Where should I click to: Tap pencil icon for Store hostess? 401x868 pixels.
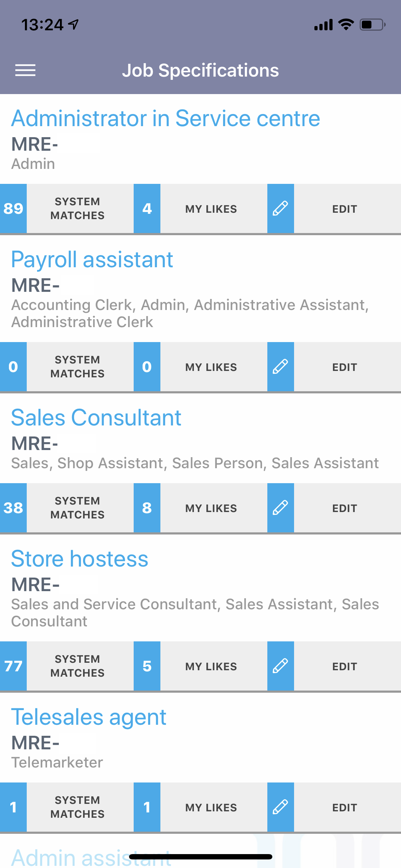tap(281, 666)
